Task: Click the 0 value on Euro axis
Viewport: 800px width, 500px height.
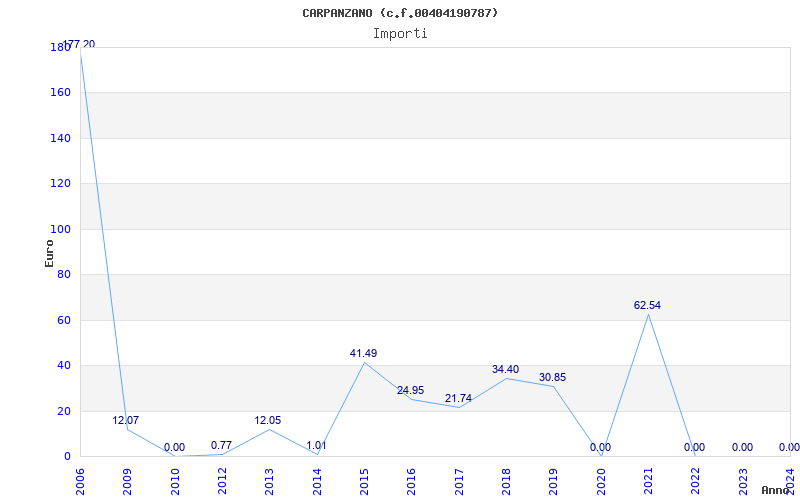Action: [67, 457]
